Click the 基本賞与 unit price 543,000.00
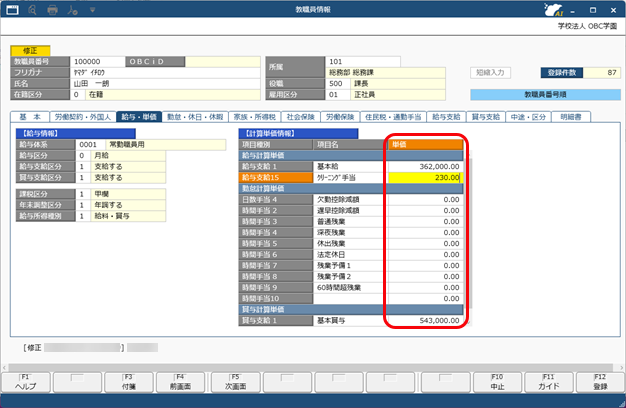Image resolution: width=626 pixels, height=408 pixels. click(x=425, y=320)
